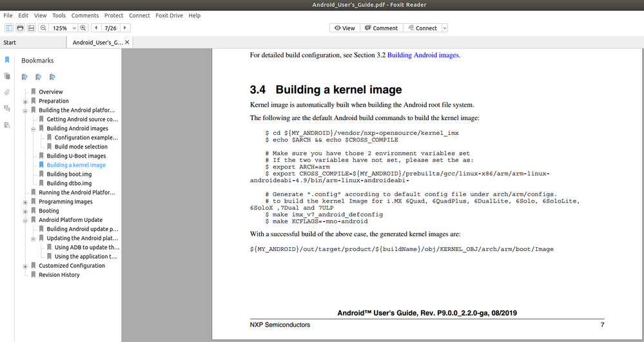Toggle the navigation panel sidebar button
The height and width of the screenshot is (342, 644).
9,28
